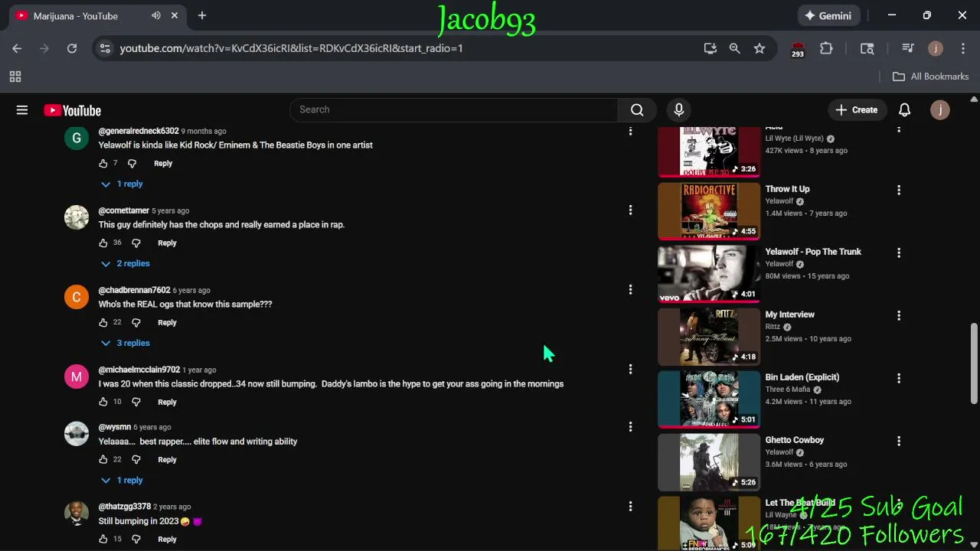Screen dimensions: 980x551
Task: Like the @chadbrennan7602 comment
Action: pos(103,323)
